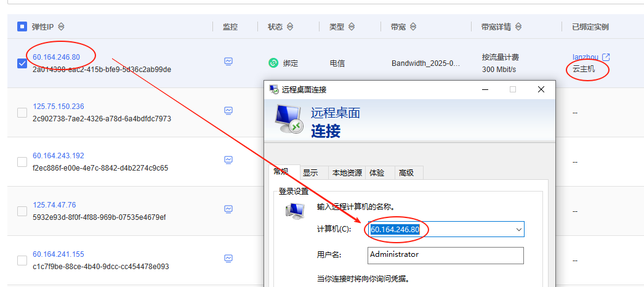Switch to the 本地资源 tab
Image resolution: width=644 pixels, height=287 pixels.
click(347, 173)
